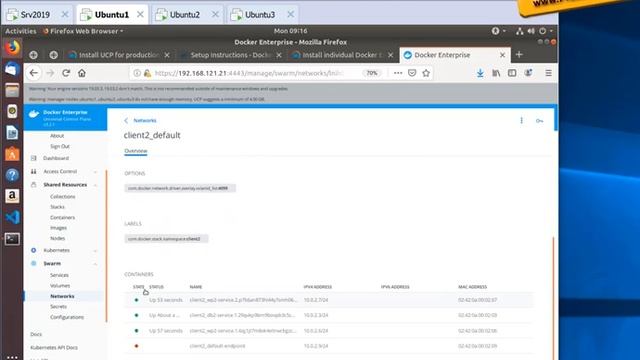The width and height of the screenshot is (640, 360).
Task: Open the network status icon
Action: [x=520, y=31]
